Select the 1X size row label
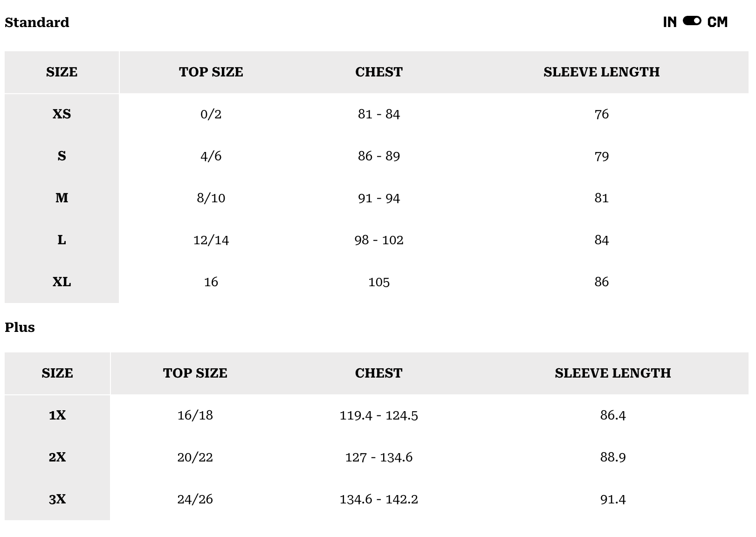The width and height of the screenshot is (756, 537). point(57,415)
